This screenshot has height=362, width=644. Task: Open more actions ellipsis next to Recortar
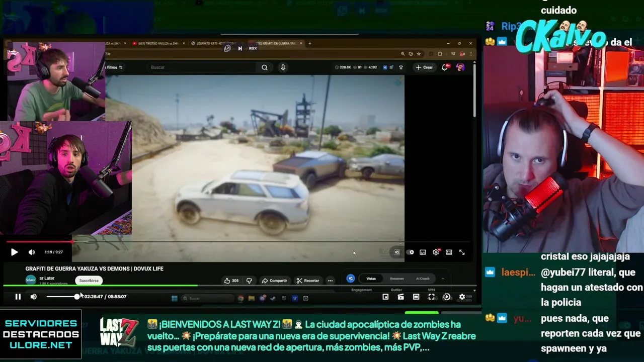[330, 281]
